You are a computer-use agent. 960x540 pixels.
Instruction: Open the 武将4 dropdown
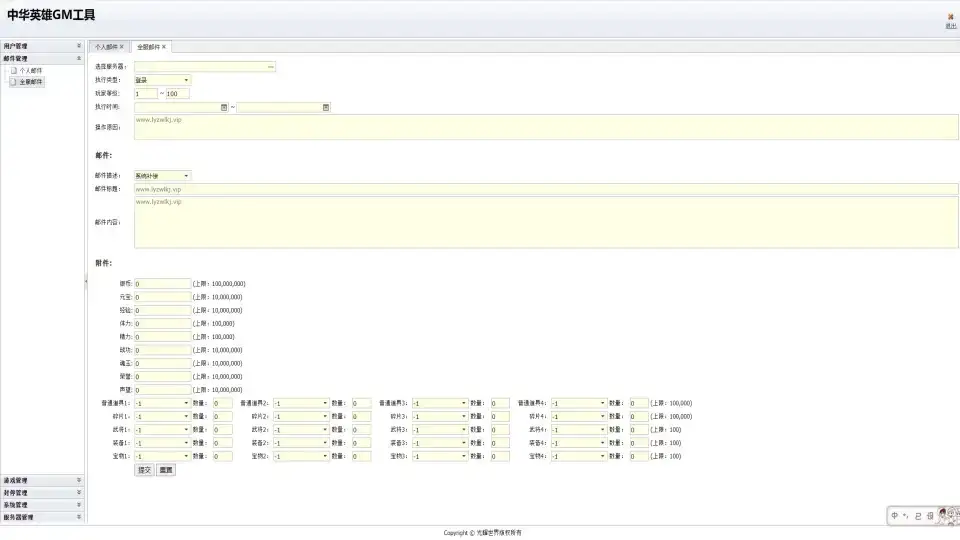(x=579, y=430)
